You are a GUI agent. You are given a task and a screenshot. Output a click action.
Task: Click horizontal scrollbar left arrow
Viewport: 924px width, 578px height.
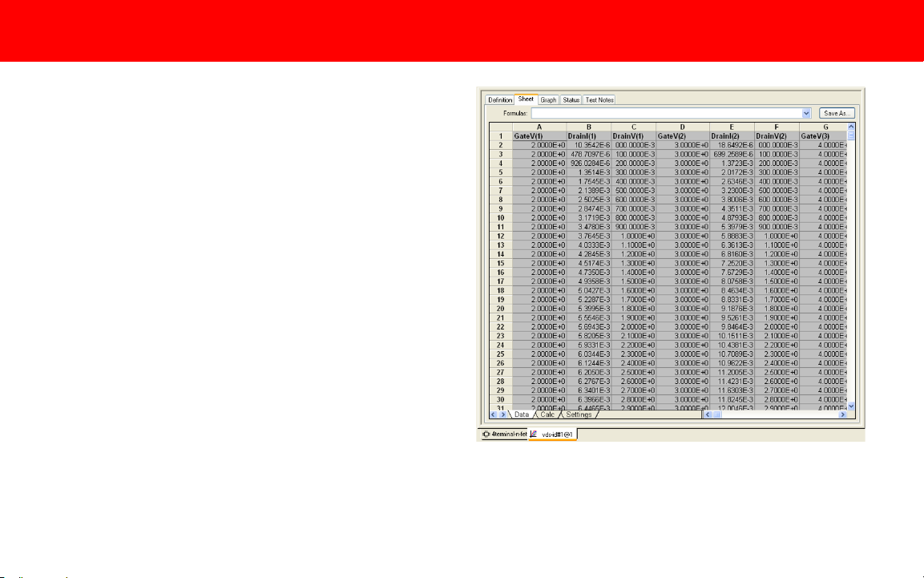[707, 414]
